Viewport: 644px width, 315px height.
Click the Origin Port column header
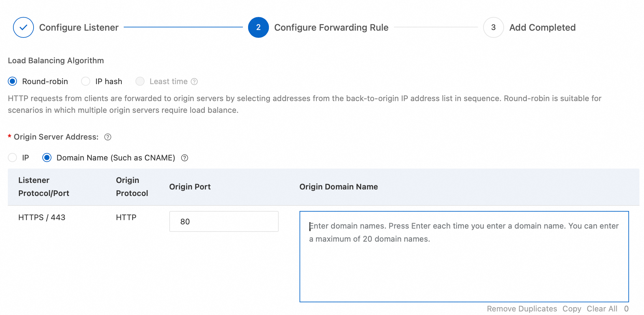point(190,187)
